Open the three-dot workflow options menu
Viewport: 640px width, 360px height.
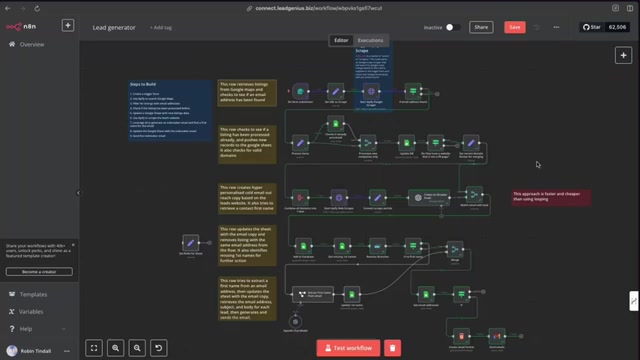tap(556, 27)
